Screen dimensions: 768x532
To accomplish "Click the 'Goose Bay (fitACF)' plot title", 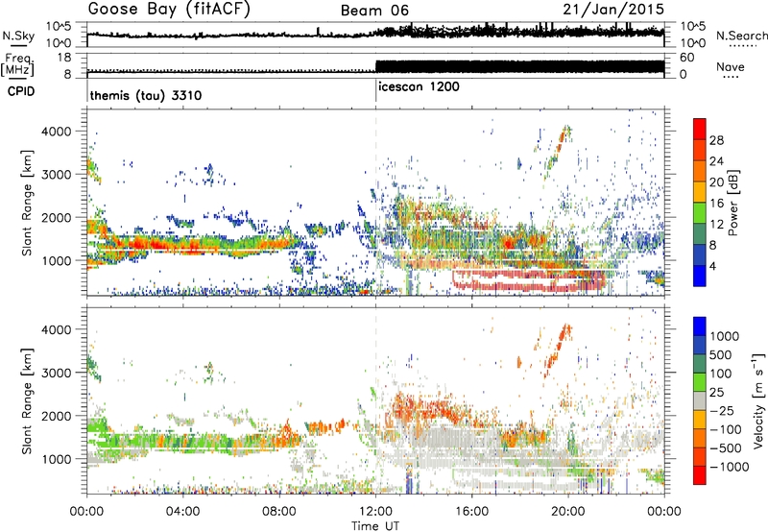I will [x=169, y=10].
